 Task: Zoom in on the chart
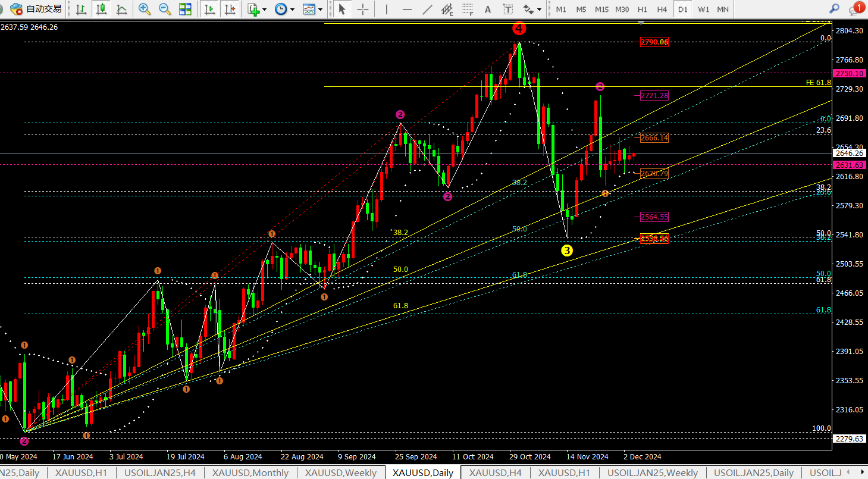pos(144,9)
